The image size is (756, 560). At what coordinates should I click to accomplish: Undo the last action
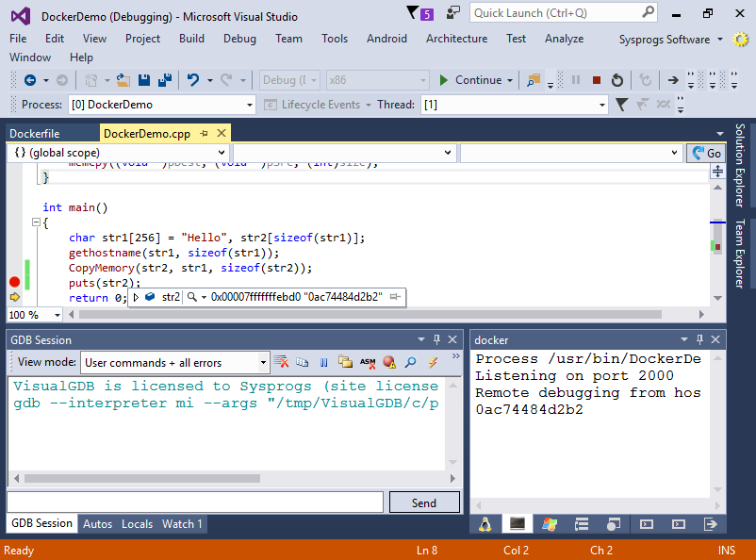(193, 80)
